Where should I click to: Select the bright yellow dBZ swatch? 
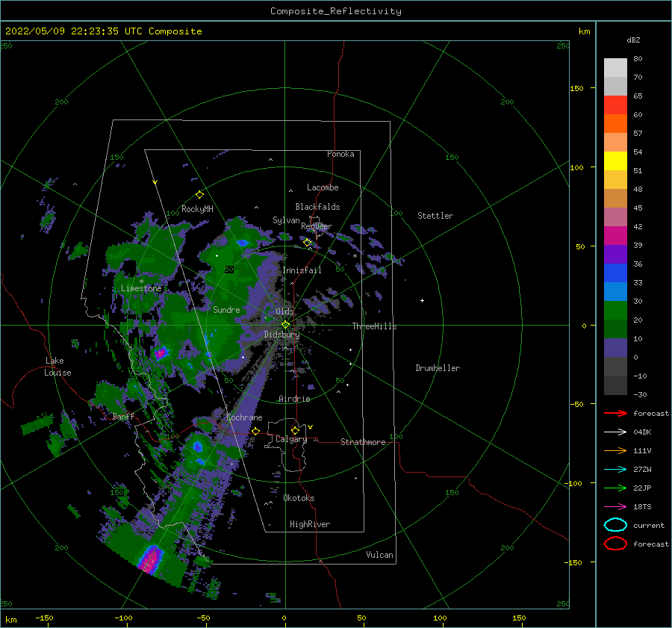tap(615, 161)
